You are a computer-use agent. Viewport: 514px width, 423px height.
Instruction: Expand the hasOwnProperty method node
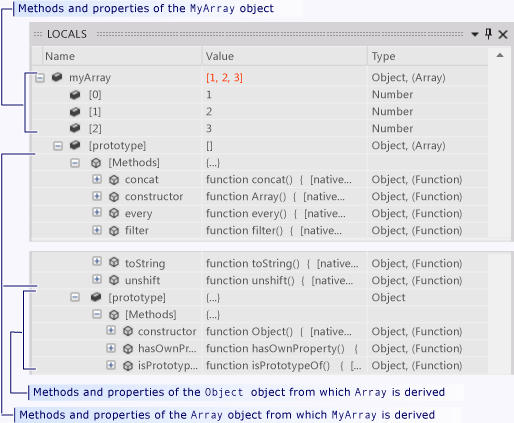pos(111,348)
